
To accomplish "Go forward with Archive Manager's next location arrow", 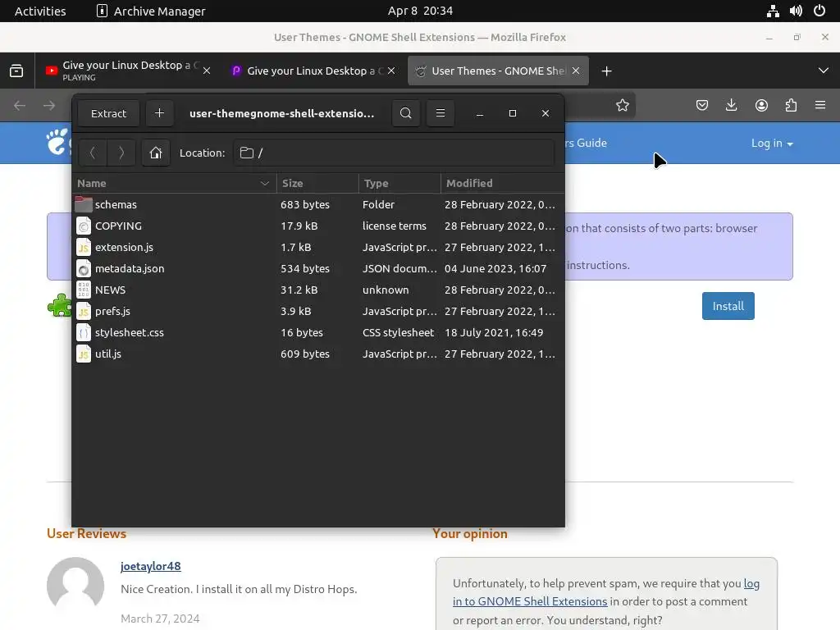I will click(121, 153).
